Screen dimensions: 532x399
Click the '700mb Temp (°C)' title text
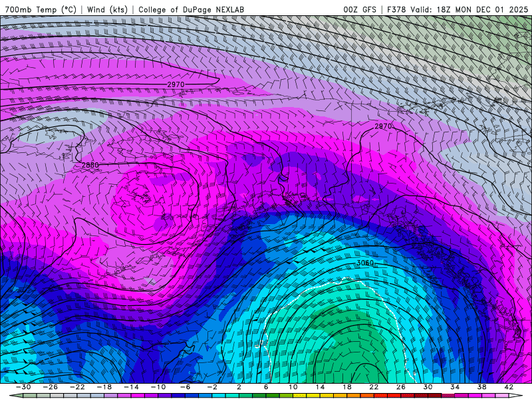pos(41,9)
